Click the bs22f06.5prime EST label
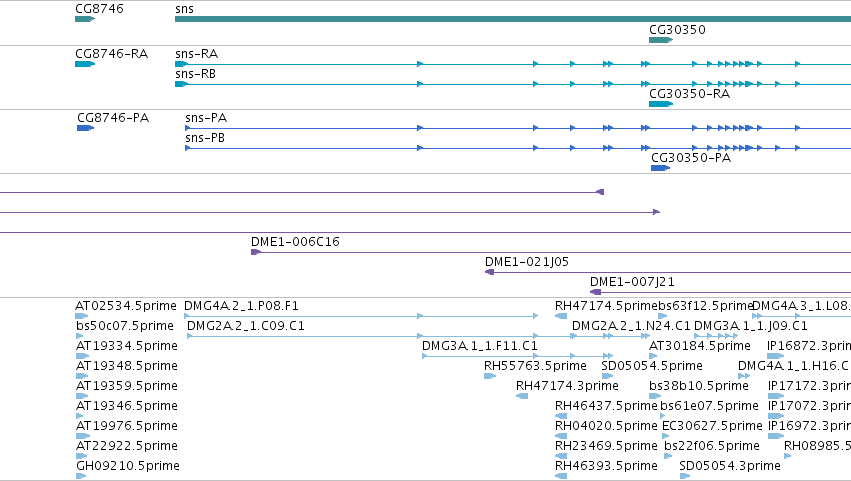The image size is (851, 481). click(712, 446)
